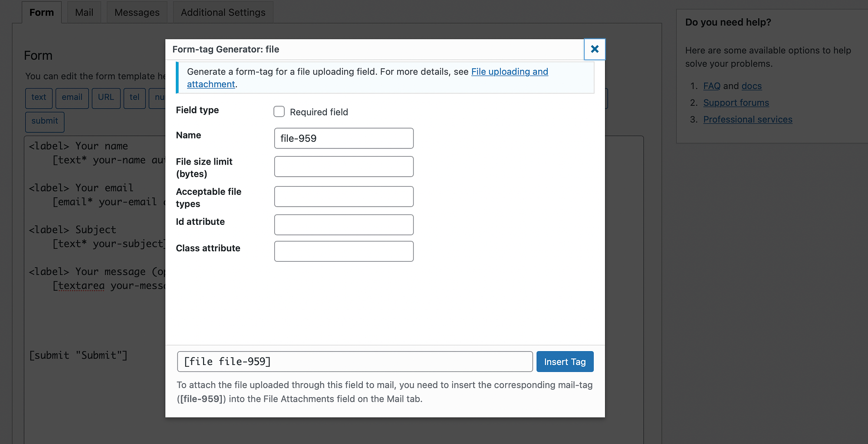
Task: Click the "Subject" label line in editor
Action: 72,229
